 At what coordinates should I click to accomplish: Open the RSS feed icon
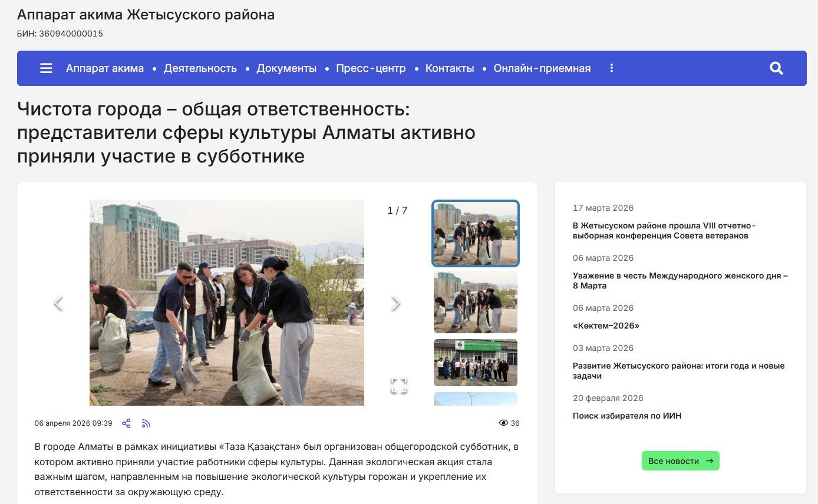146,423
